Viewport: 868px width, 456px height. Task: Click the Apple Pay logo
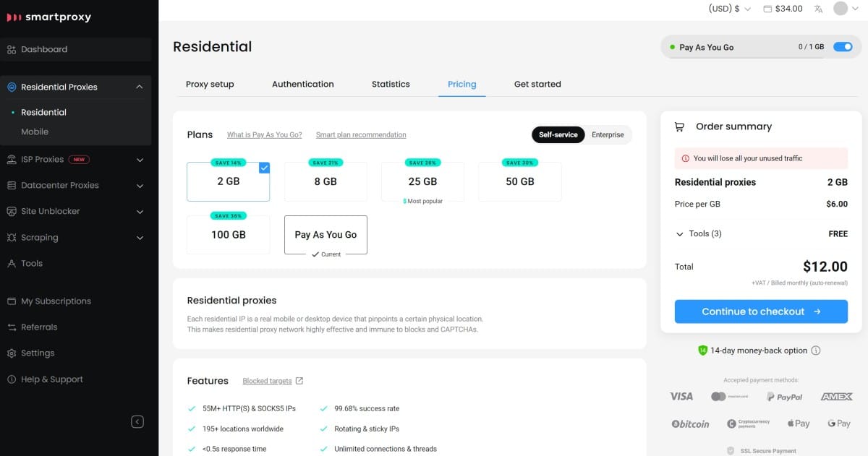click(798, 423)
